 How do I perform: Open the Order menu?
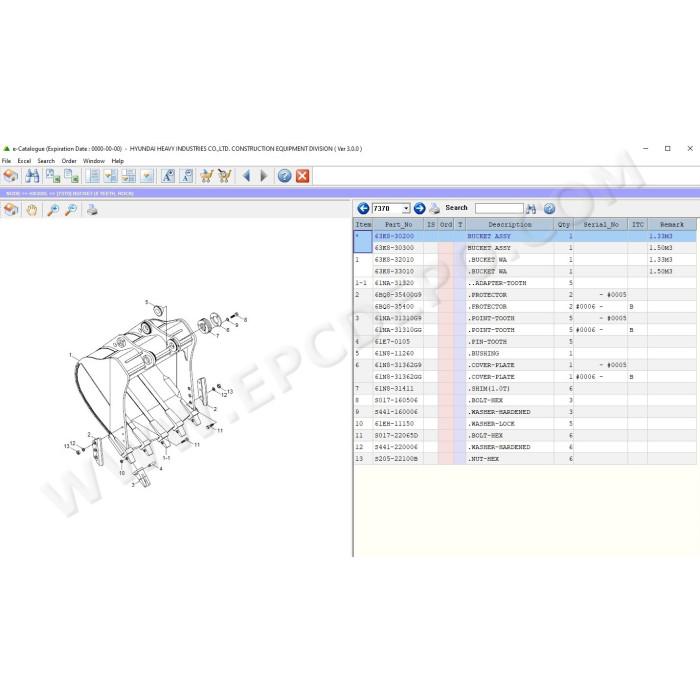tap(69, 161)
